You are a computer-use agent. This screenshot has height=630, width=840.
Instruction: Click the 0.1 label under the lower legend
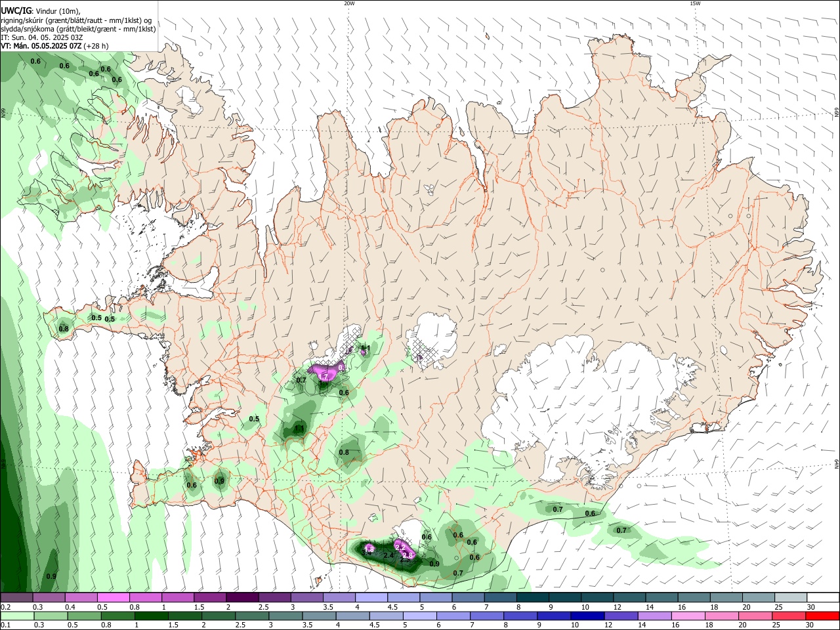coord(5,625)
